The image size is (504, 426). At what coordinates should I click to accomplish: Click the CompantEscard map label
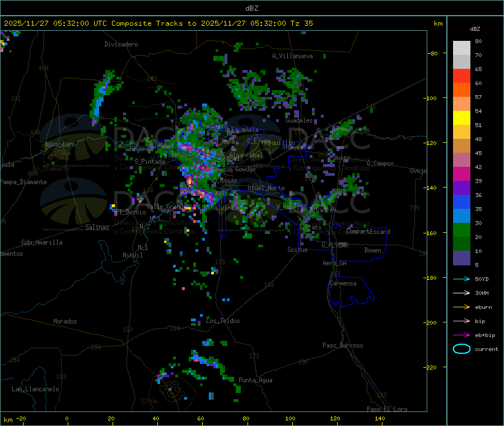pos(368,232)
